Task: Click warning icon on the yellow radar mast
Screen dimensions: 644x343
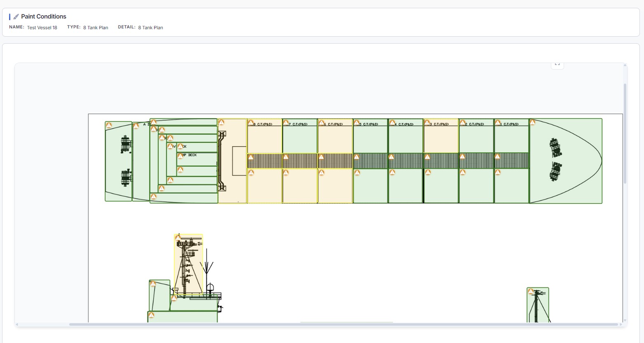Action: [178, 238]
